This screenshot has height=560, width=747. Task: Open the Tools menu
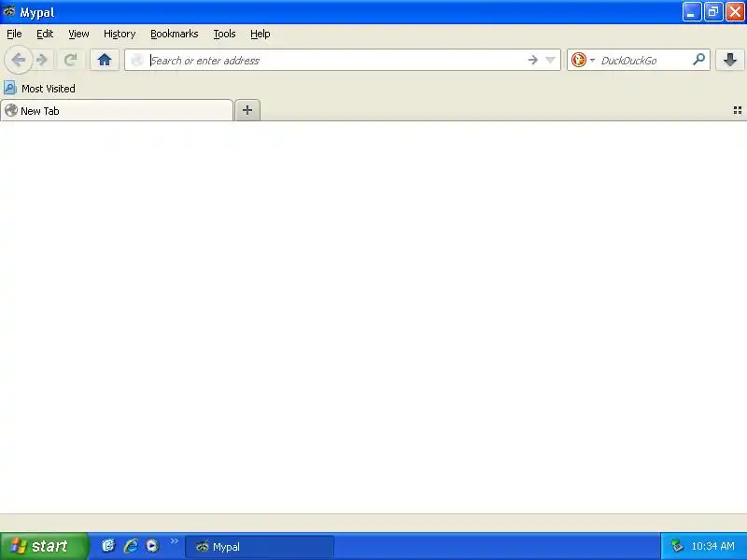click(x=224, y=34)
